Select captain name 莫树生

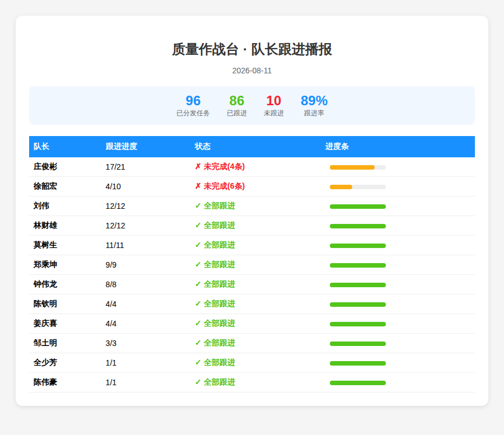pyautogui.click(x=45, y=245)
